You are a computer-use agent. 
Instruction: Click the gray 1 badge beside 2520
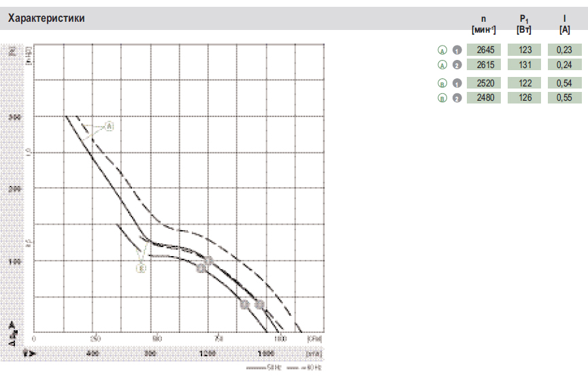tap(457, 84)
